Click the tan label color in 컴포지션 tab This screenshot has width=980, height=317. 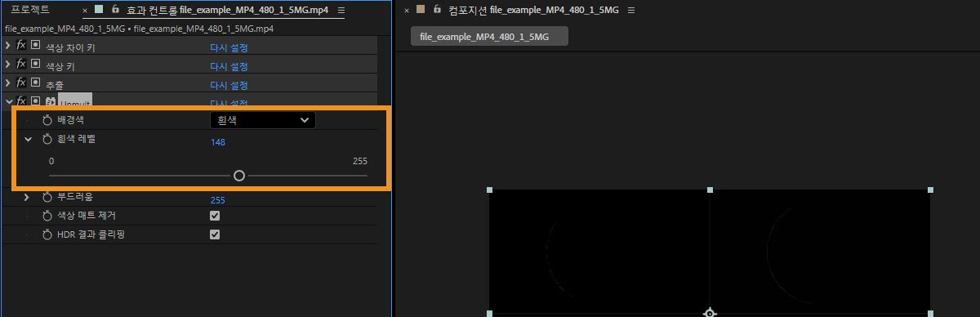tap(421, 10)
